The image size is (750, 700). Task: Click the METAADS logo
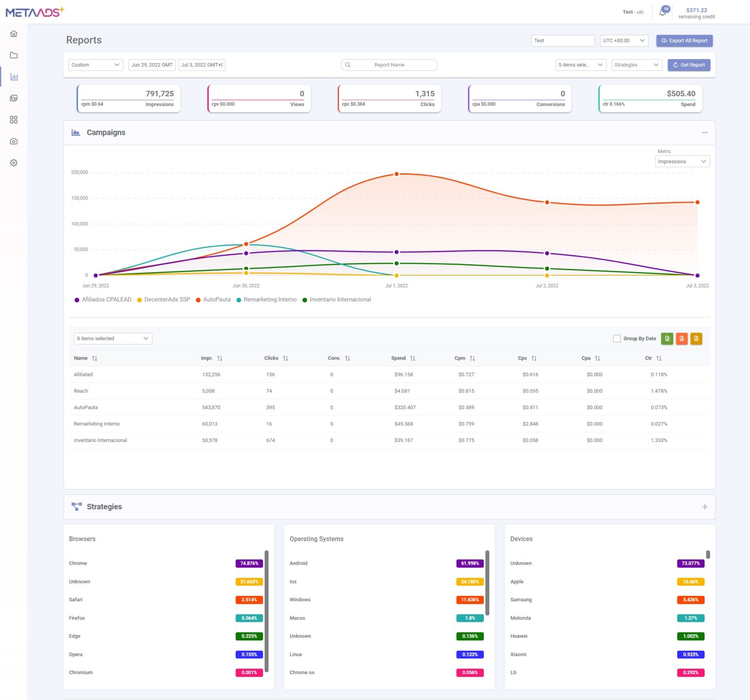click(x=35, y=12)
